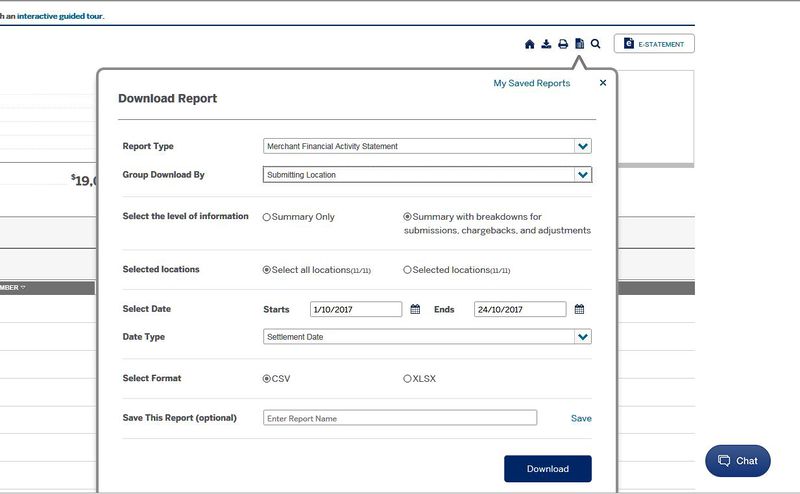Click the Report Type label
800x494 pixels.
[148, 146]
